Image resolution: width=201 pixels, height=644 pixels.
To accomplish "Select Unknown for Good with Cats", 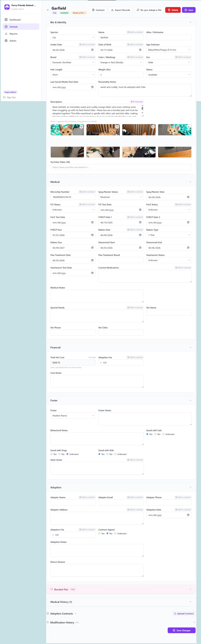I will [163, 434].
